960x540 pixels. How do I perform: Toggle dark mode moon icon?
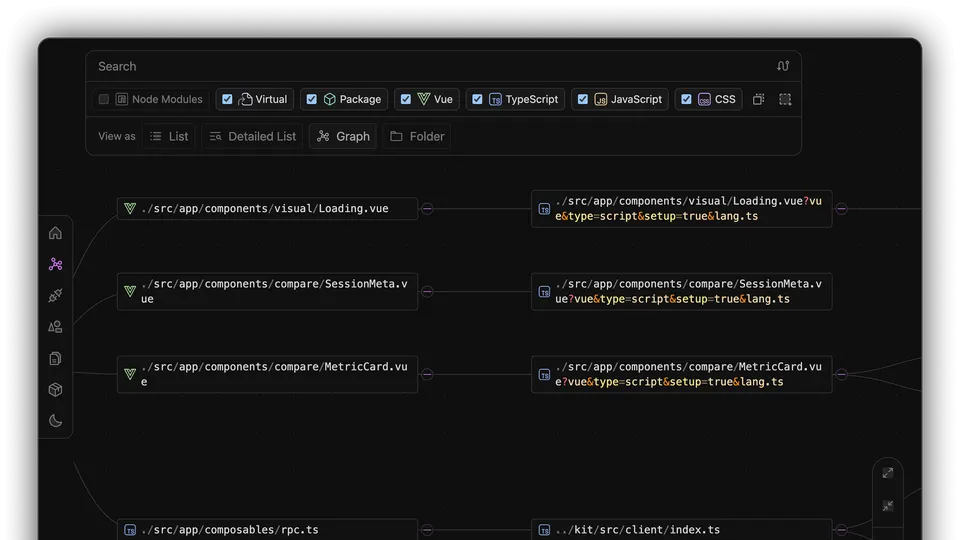point(55,421)
